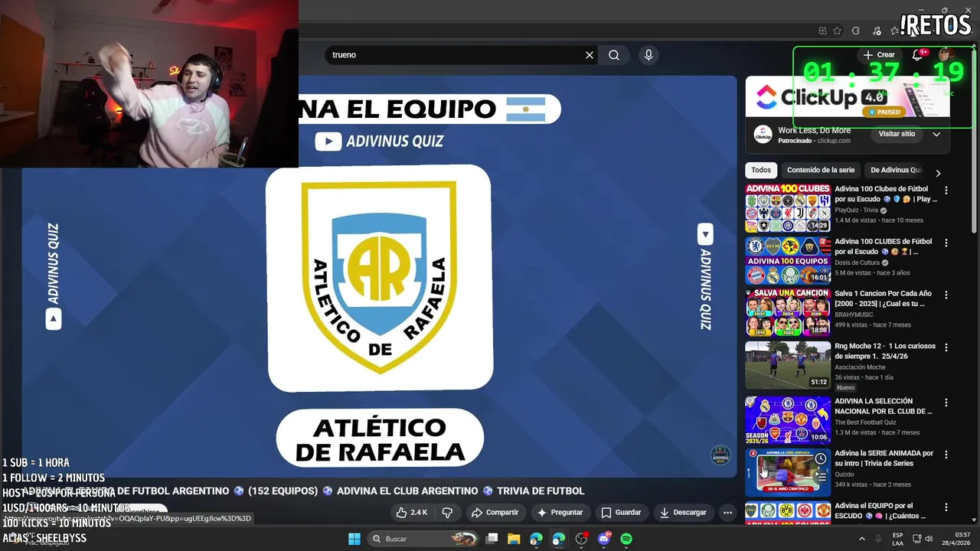Open the 51:12 football match thumbnail
Image resolution: width=980 pixels, height=551 pixels.
click(788, 365)
